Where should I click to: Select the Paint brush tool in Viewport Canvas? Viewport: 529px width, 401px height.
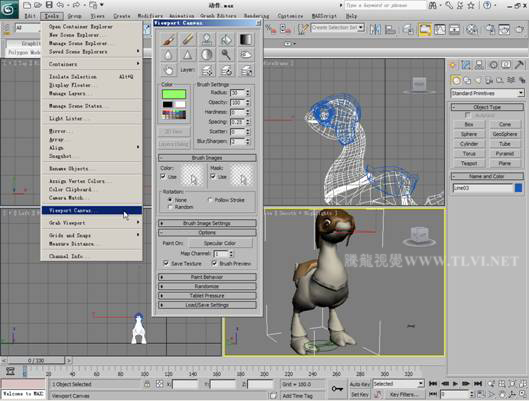(x=168, y=40)
